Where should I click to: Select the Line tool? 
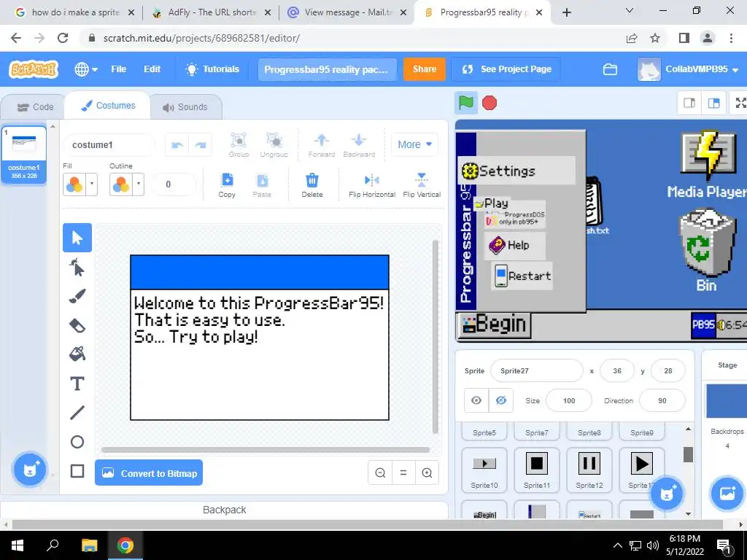(x=77, y=413)
